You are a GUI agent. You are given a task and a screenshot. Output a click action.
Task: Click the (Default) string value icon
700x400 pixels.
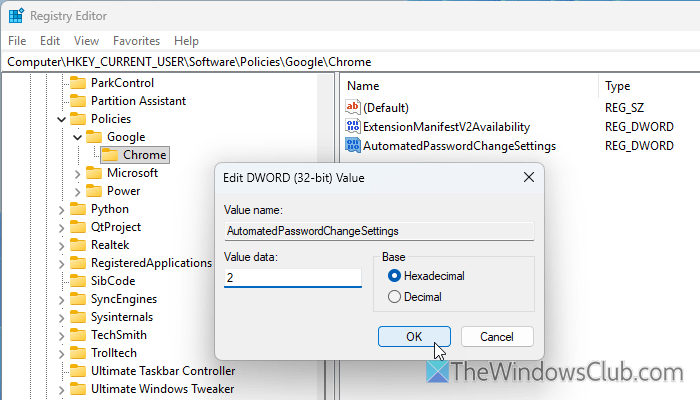353,107
